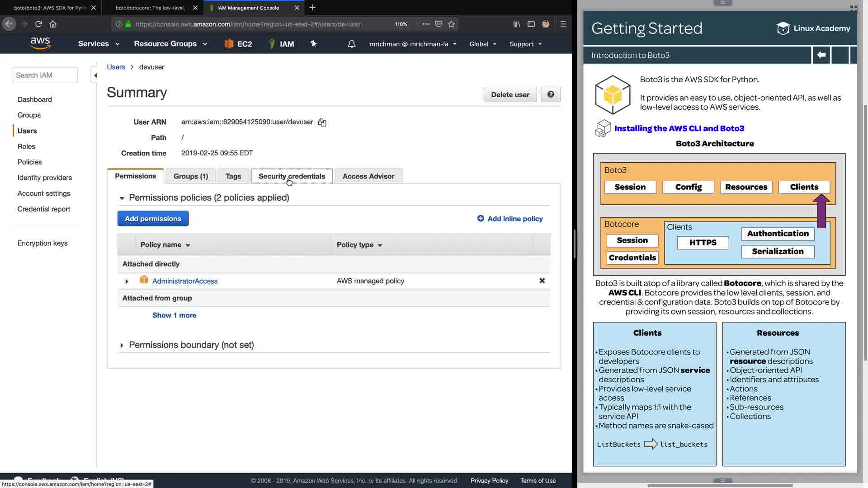Sort by Policy name column
Image resolution: width=868 pixels, height=488 pixels.
coord(165,245)
